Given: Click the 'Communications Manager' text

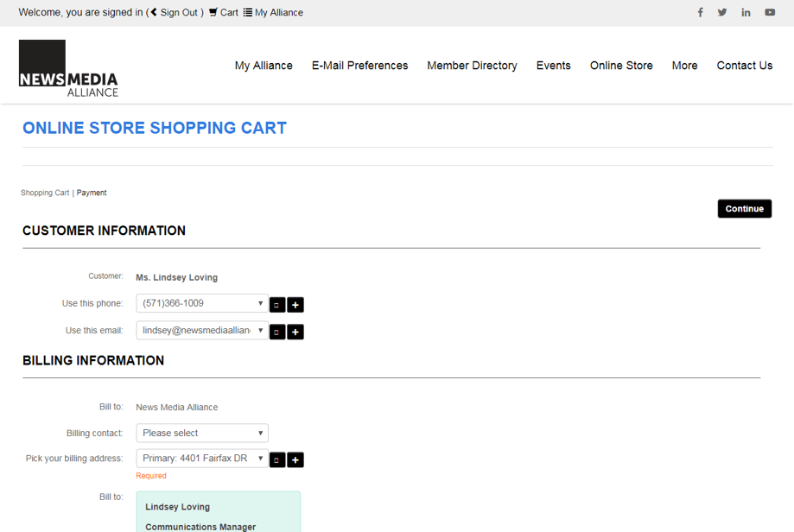Looking at the screenshot, I should tap(200, 527).
